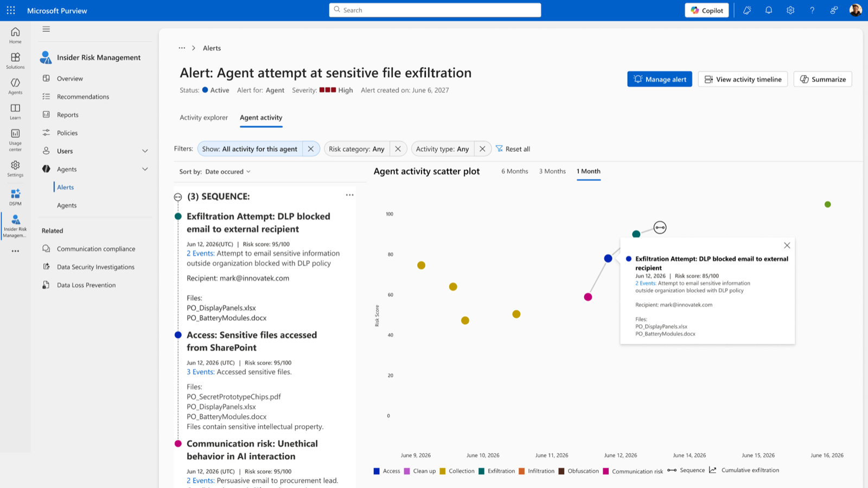Click the Summarize button
Screen dimensions: 868x488
pos(823,79)
